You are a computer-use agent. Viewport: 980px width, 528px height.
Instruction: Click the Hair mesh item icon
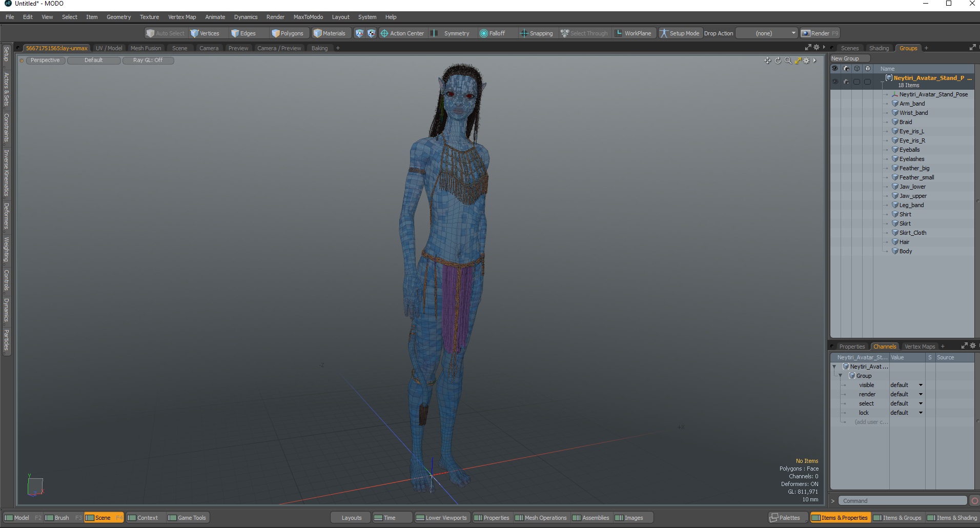tap(895, 242)
